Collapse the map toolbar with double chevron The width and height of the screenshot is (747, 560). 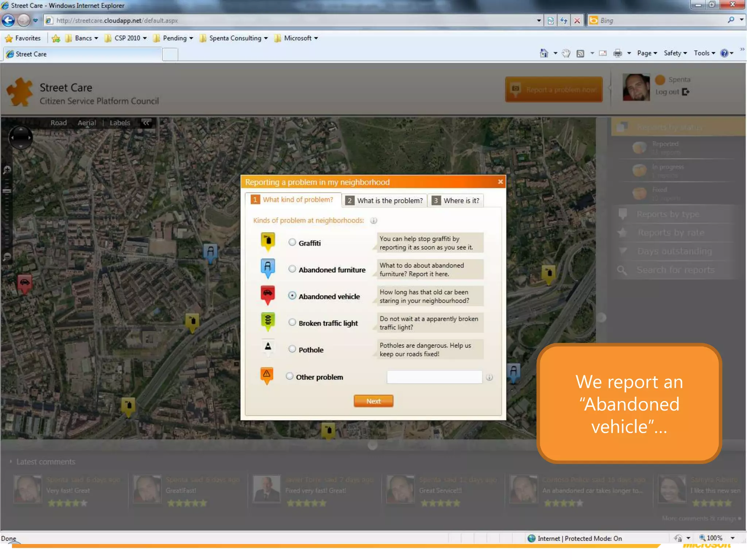pos(146,123)
